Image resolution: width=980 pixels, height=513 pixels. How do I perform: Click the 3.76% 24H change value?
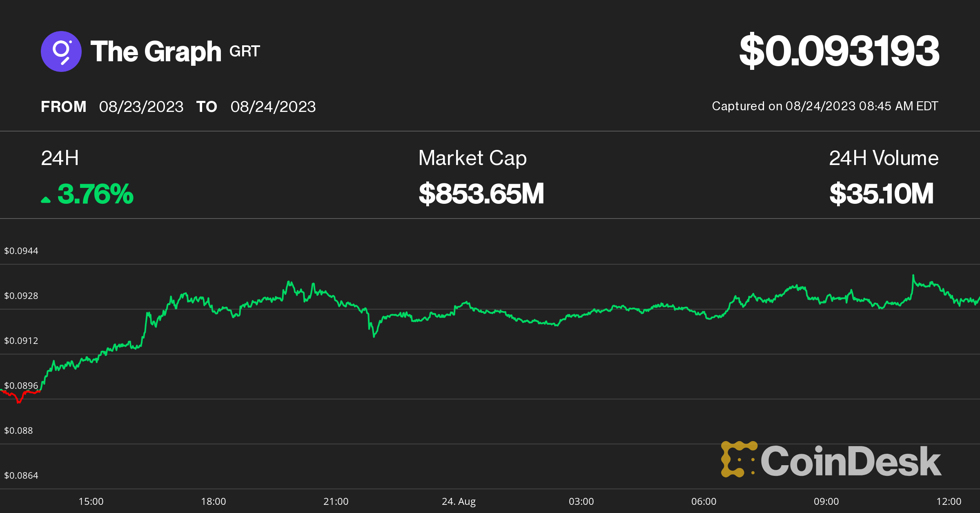click(x=96, y=194)
